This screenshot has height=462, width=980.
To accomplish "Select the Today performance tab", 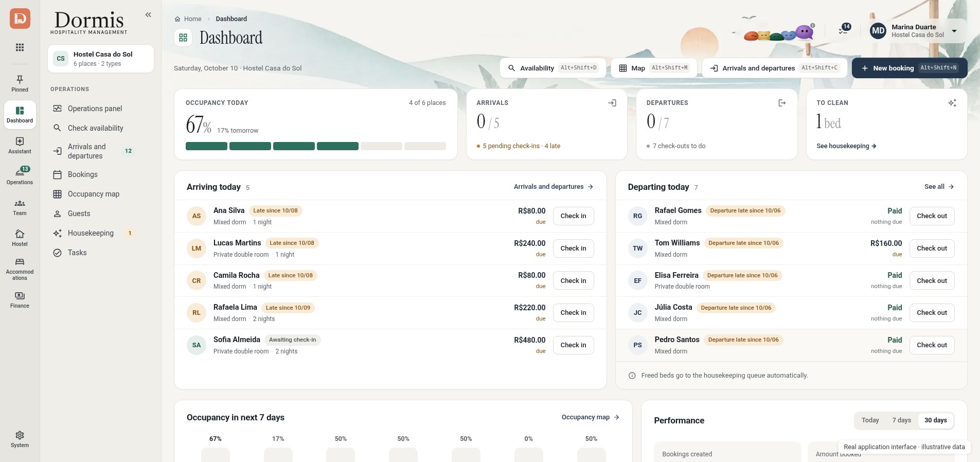I will click(870, 420).
